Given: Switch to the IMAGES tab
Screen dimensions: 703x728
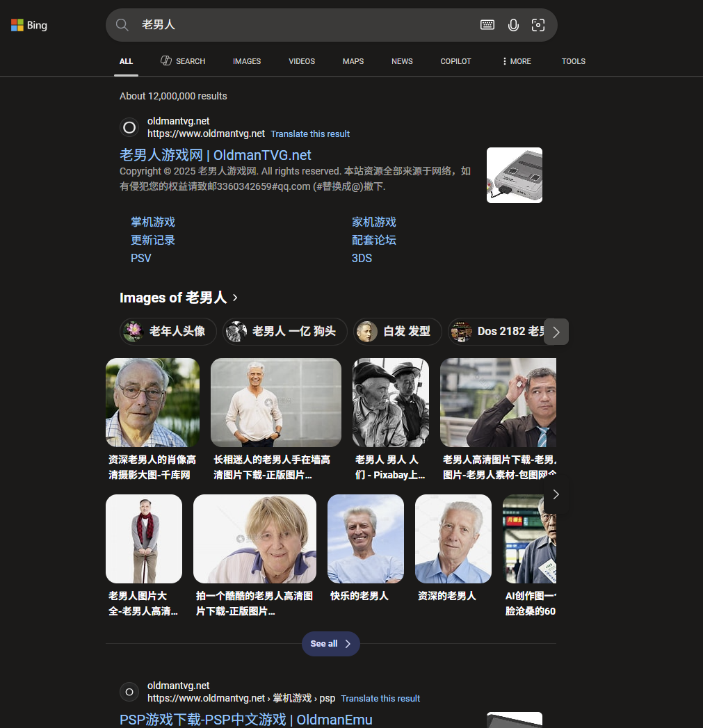Looking at the screenshot, I should 247,61.
